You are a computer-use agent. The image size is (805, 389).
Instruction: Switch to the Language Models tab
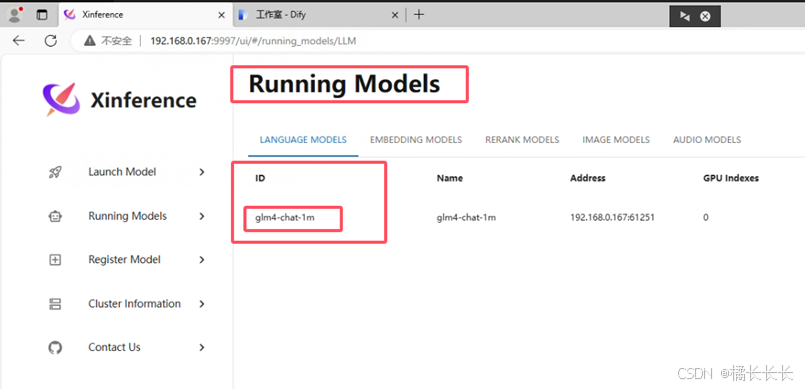(303, 140)
